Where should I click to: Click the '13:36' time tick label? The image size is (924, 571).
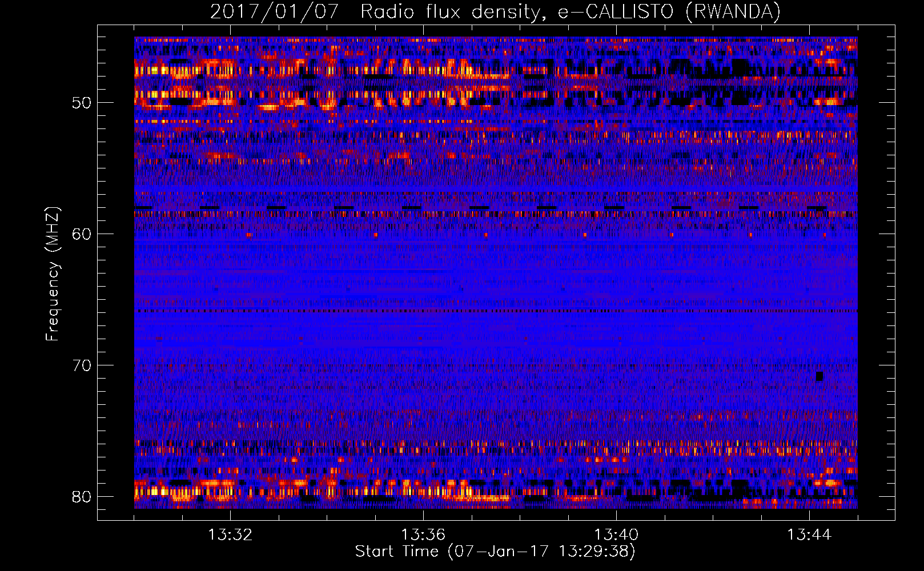423,535
